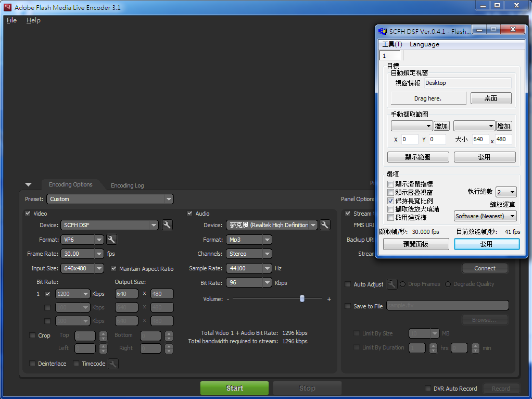
Task: Toggle Maintain Aspect Ratio checkbox
Action: 114,269
